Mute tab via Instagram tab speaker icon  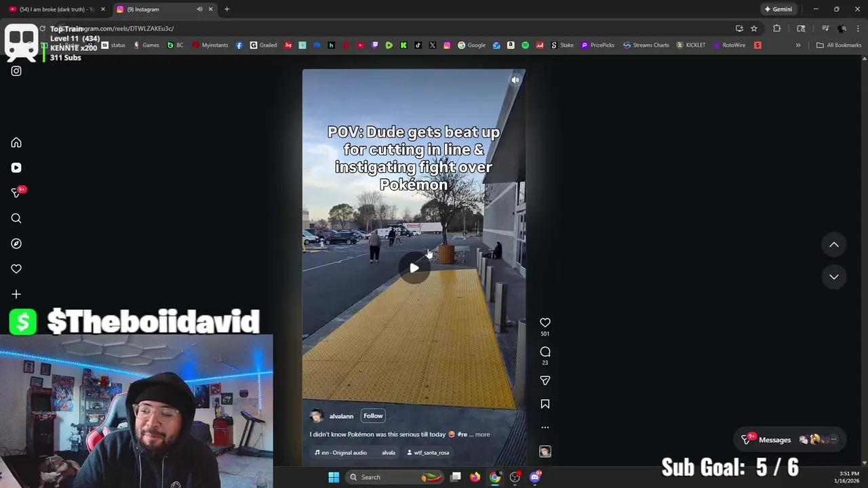pyautogui.click(x=199, y=9)
